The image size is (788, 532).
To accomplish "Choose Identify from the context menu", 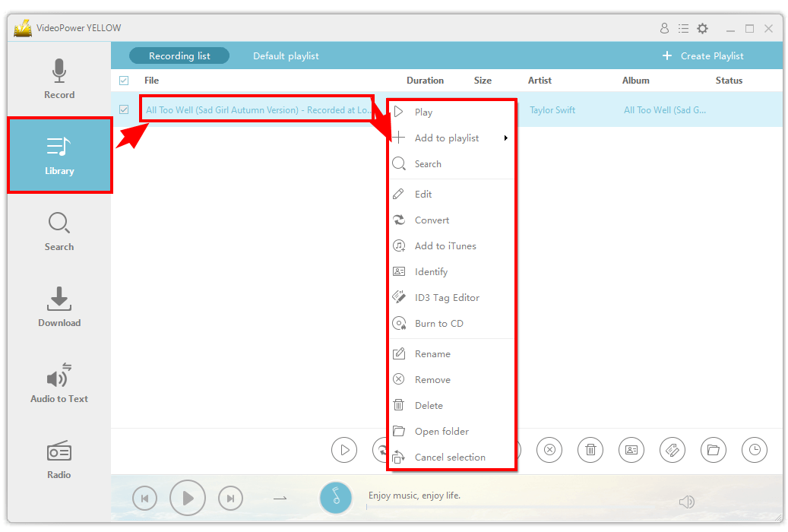I will [452, 272].
